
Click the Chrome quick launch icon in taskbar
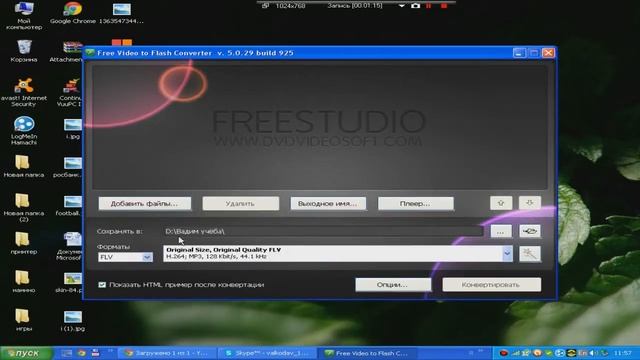coord(81,353)
